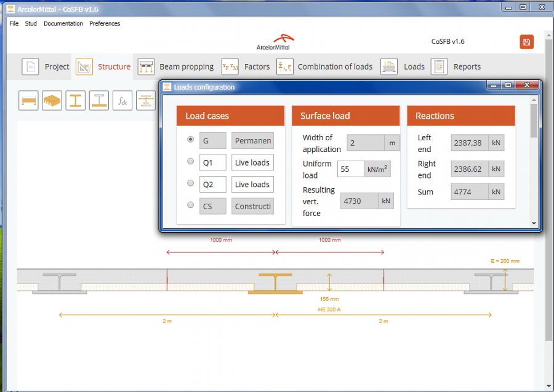Click the ArcelorMittal logo
Viewport: 554px width, 392px height.
pos(275,42)
